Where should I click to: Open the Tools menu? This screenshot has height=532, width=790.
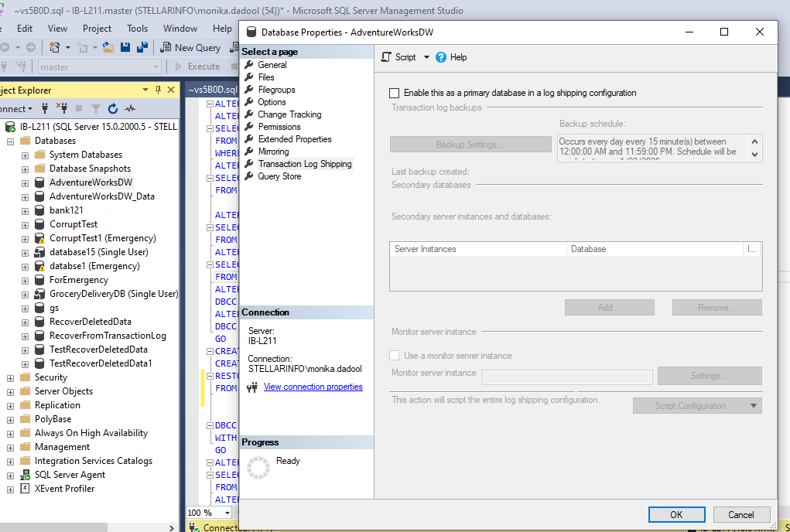tap(137, 28)
